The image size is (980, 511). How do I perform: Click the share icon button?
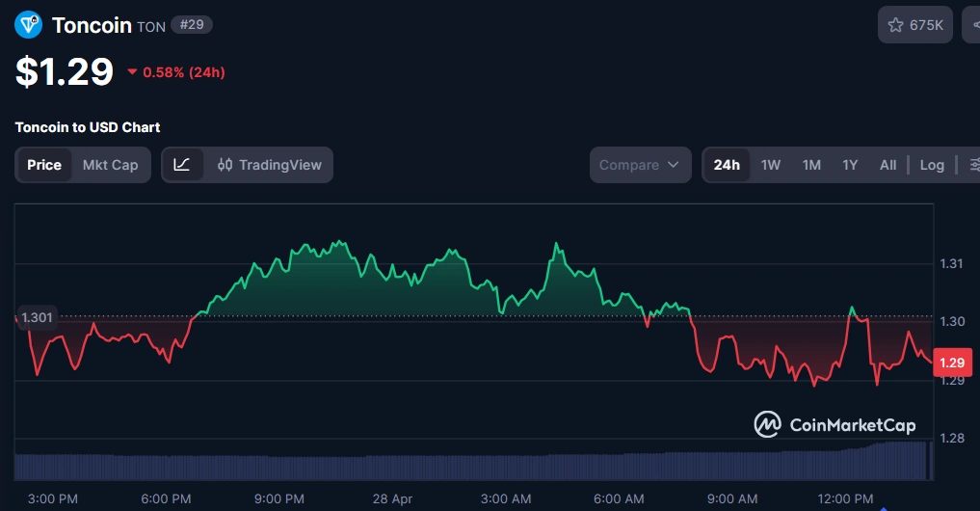(x=971, y=25)
